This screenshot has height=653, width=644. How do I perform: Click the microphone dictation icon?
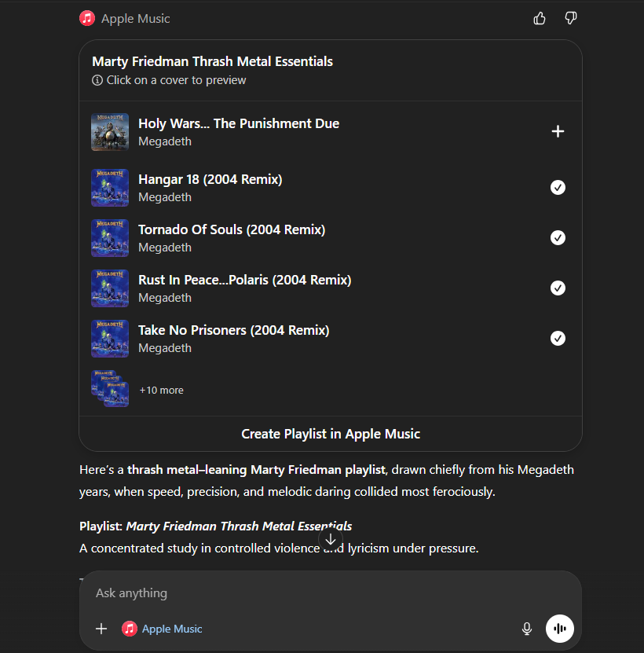527,629
